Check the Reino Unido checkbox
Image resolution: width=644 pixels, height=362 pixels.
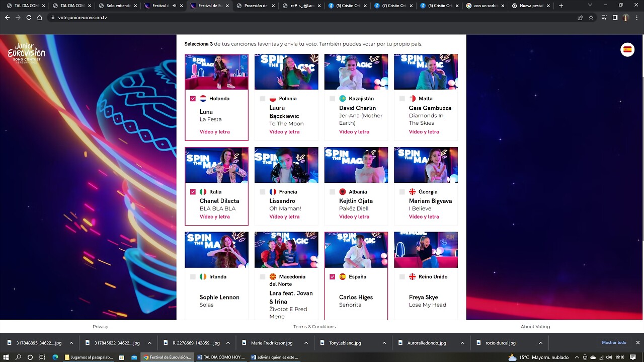[402, 277]
